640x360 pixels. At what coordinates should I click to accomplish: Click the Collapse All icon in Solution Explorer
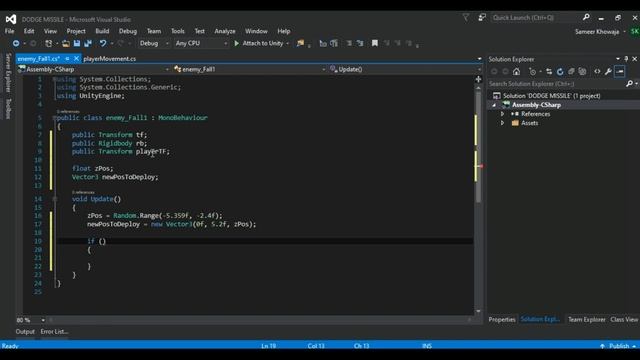(x=571, y=72)
